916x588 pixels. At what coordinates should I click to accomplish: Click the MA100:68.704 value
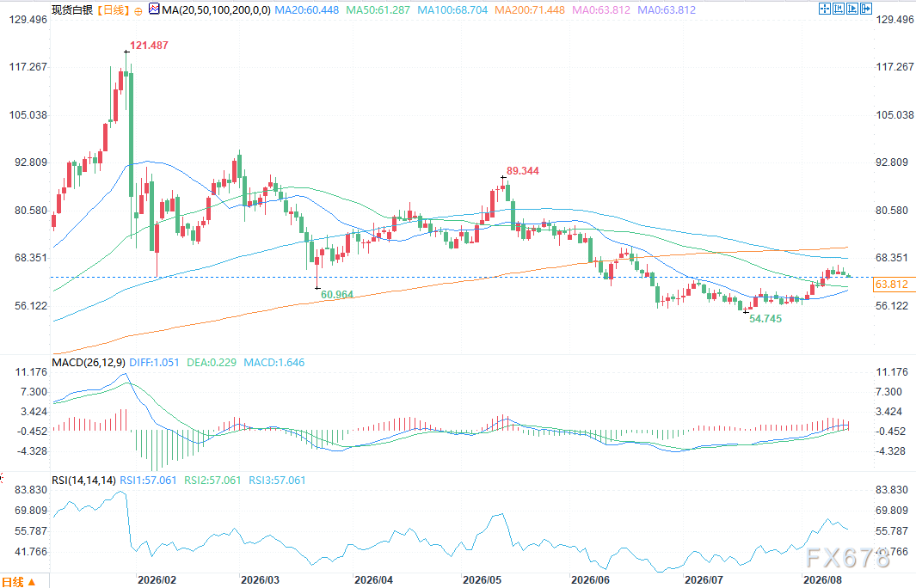pos(452,10)
